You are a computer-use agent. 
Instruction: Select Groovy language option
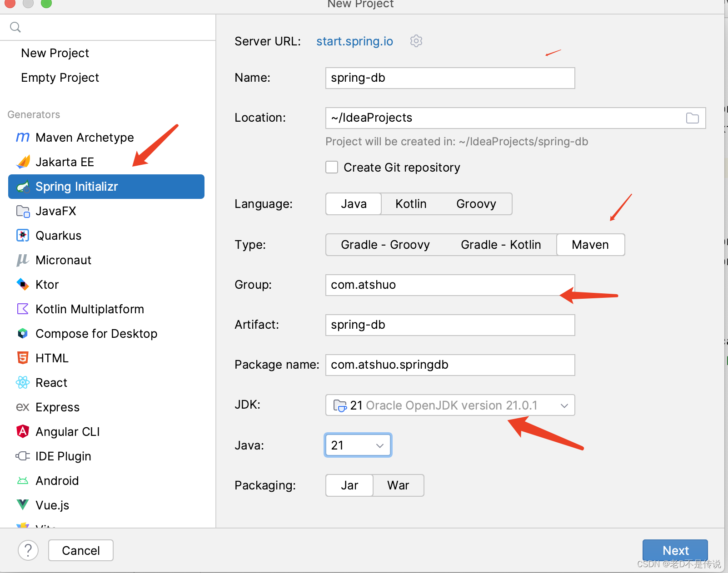pos(476,204)
